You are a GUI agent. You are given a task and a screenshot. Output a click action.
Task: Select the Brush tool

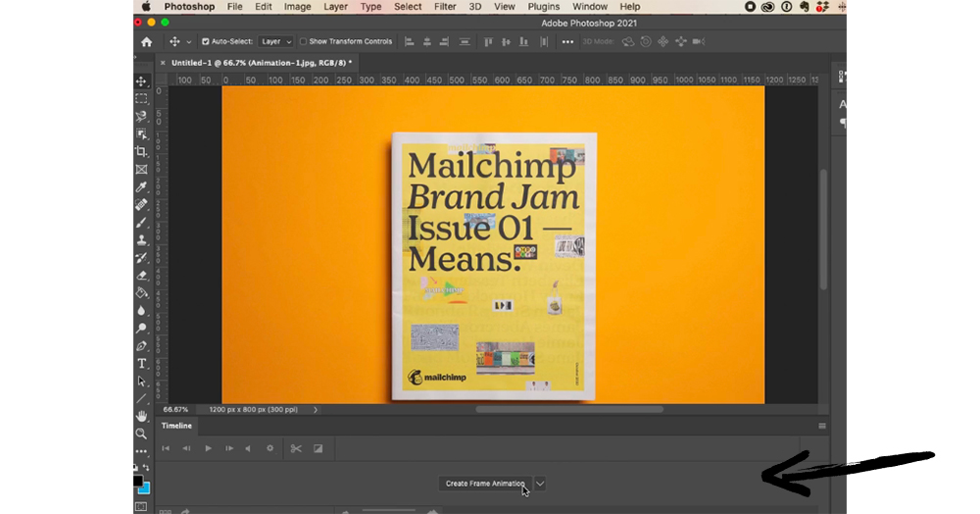[142, 222]
